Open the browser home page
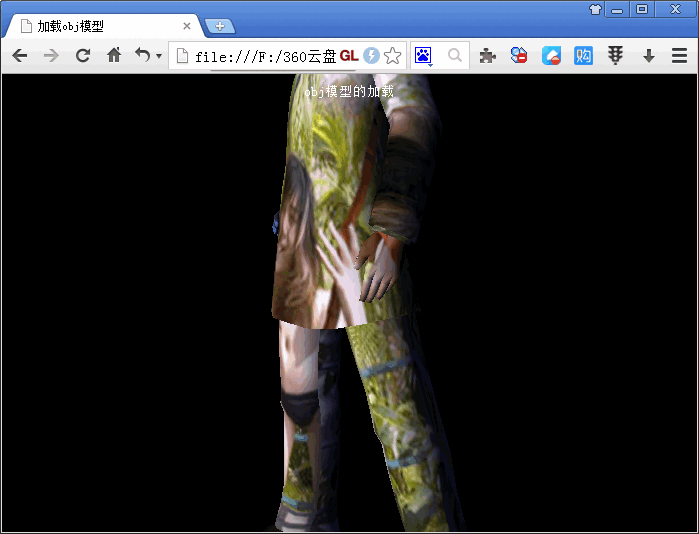The width and height of the screenshot is (699, 534). coord(114,55)
